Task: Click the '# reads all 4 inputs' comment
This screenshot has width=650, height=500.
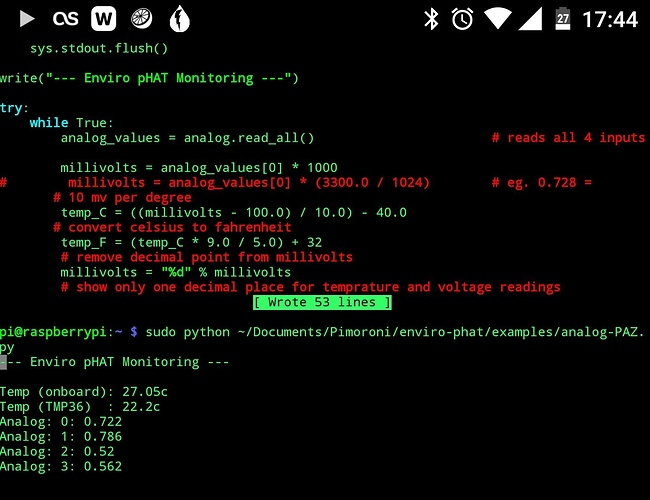Action: coord(568,138)
